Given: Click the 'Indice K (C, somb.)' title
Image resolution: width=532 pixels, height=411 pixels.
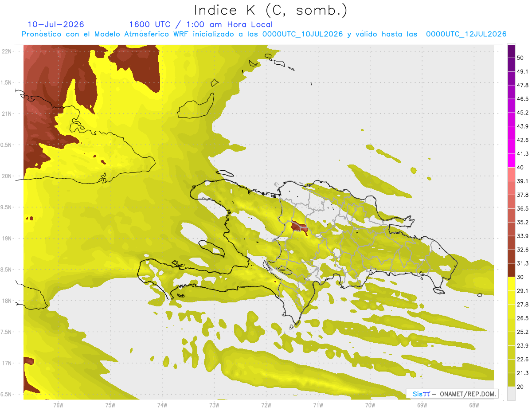Looking at the screenshot, I should pos(271,10).
